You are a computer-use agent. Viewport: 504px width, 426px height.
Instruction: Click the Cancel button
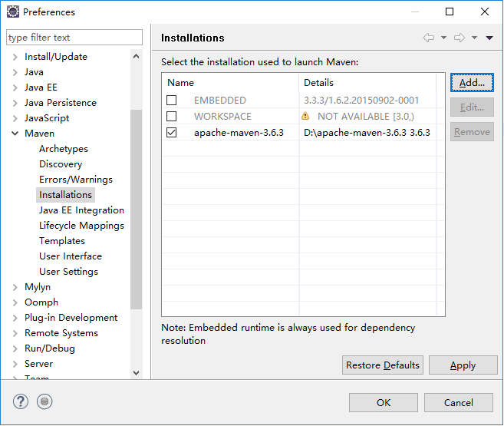click(459, 402)
